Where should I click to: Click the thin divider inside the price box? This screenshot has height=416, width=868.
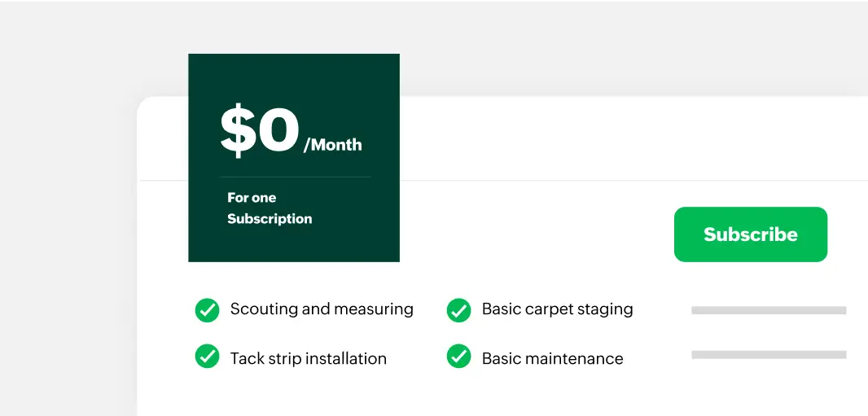pos(295,177)
